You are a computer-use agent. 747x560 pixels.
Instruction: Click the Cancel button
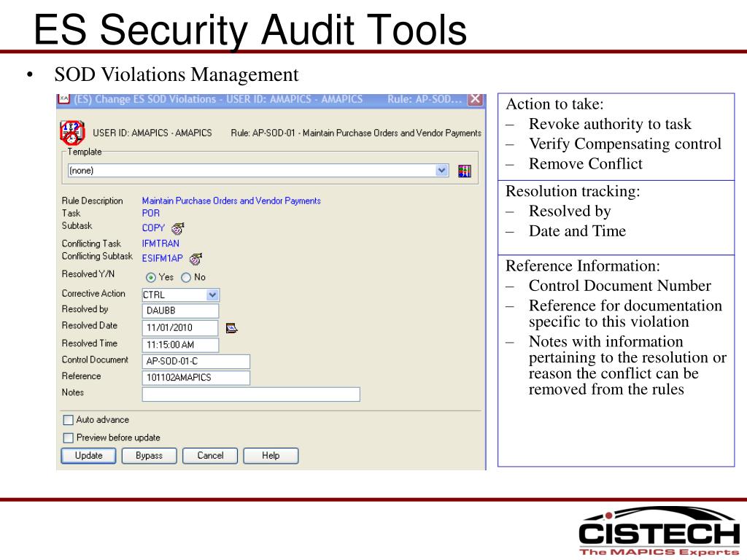tap(210, 456)
